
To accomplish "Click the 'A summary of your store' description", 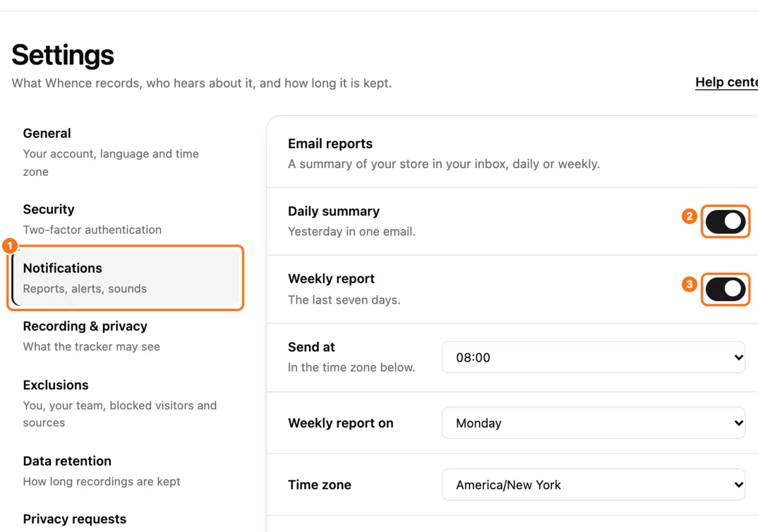I will 444,164.
